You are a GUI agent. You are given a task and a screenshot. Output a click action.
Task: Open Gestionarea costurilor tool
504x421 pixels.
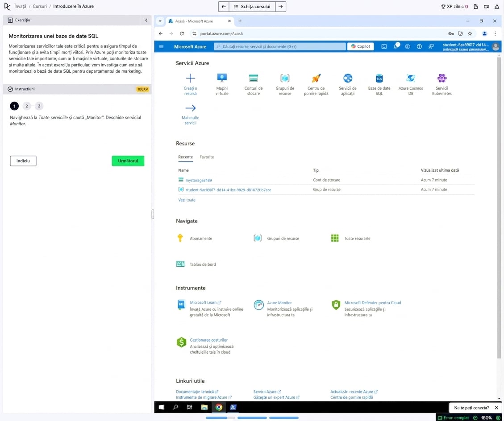coord(208,340)
